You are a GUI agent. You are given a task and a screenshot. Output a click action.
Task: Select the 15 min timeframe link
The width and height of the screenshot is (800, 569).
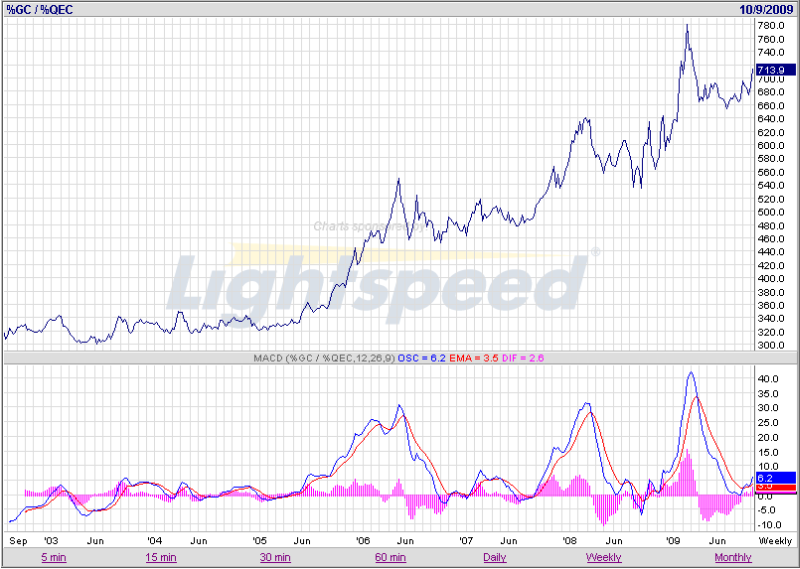[161, 557]
